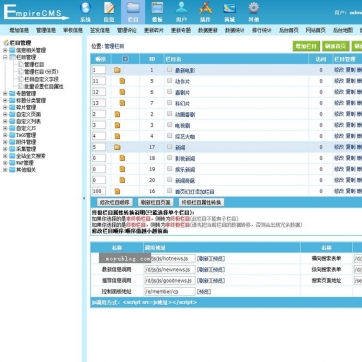Open 数据更新 in the secondary menu bar
This screenshot has height=362, width=362.
pyautogui.click(x=208, y=30)
